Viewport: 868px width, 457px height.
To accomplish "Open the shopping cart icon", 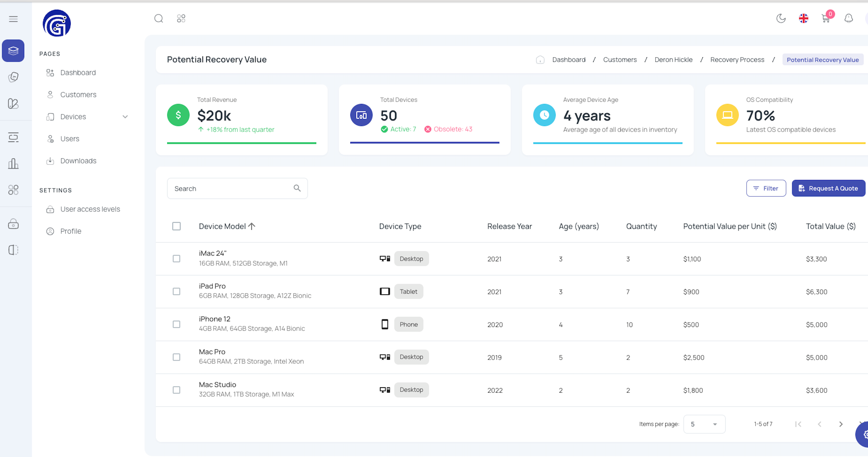I will point(826,19).
